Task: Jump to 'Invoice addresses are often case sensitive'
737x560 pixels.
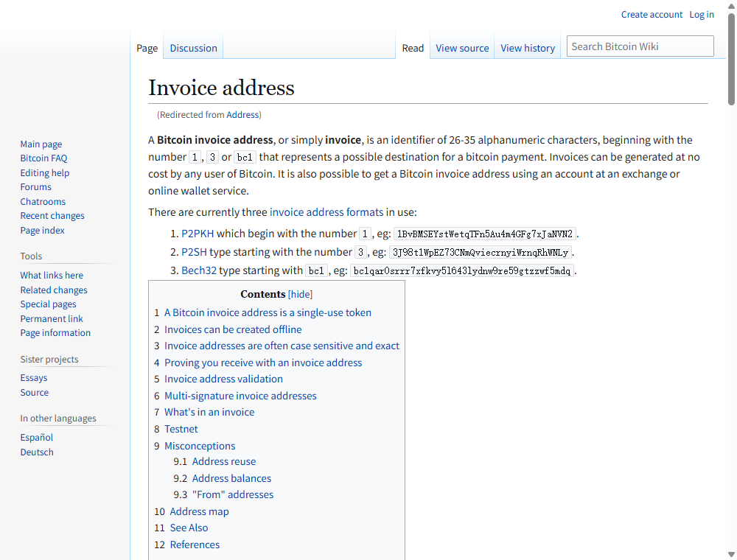Action: (282, 346)
